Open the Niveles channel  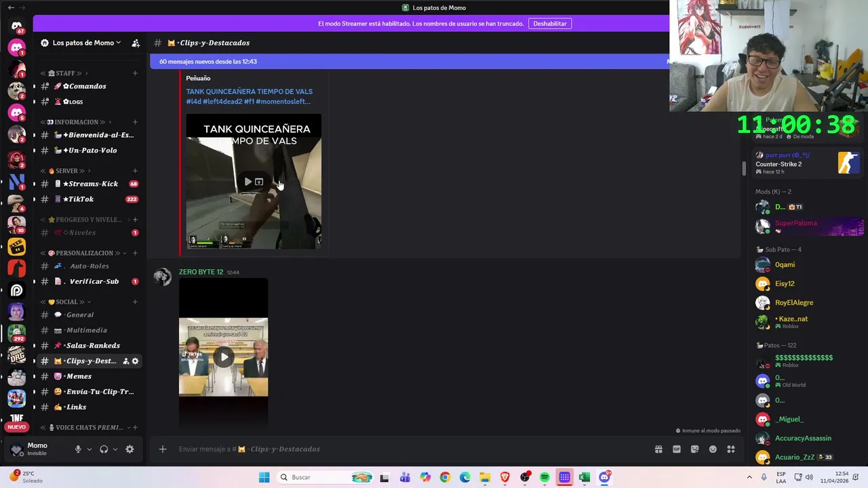[x=89, y=232]
